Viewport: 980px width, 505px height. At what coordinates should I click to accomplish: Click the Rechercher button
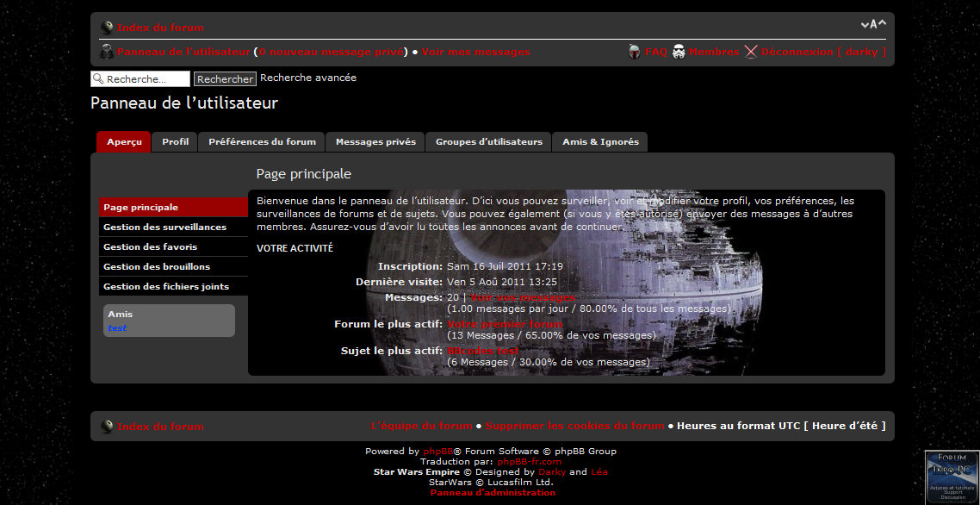click(x=225, y=78)
